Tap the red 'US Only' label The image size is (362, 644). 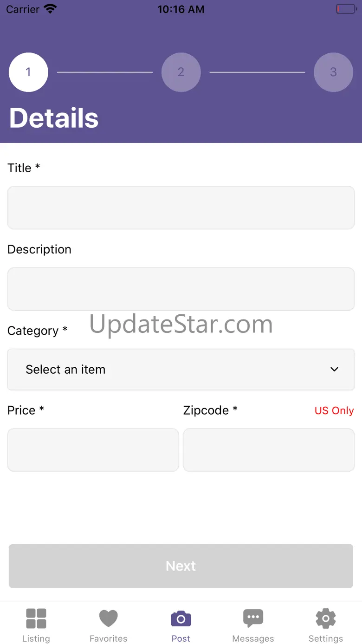334,410
